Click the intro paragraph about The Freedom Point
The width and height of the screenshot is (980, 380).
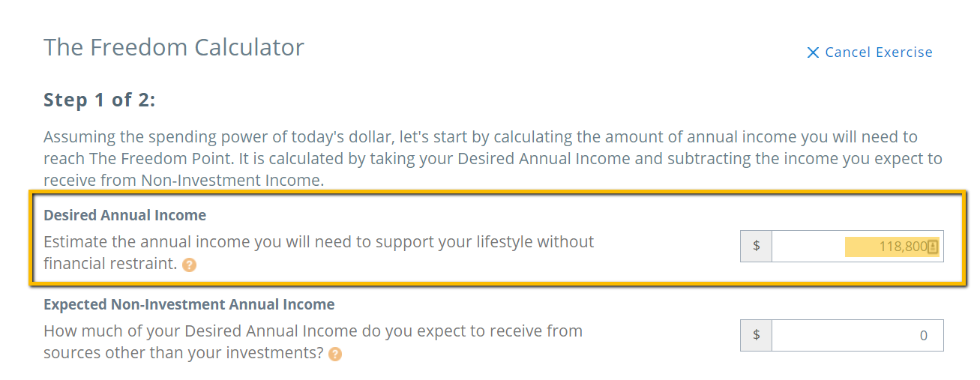(493, 159)
